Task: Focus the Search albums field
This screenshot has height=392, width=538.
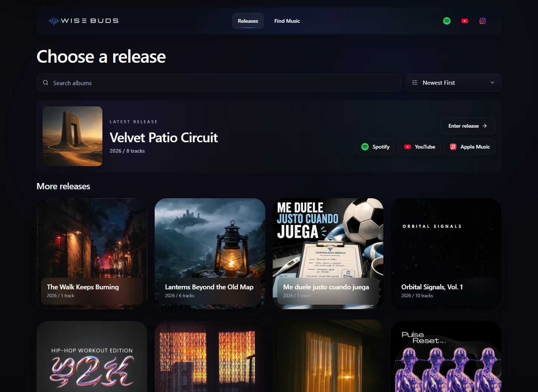Action: click(x=219, y=83)
